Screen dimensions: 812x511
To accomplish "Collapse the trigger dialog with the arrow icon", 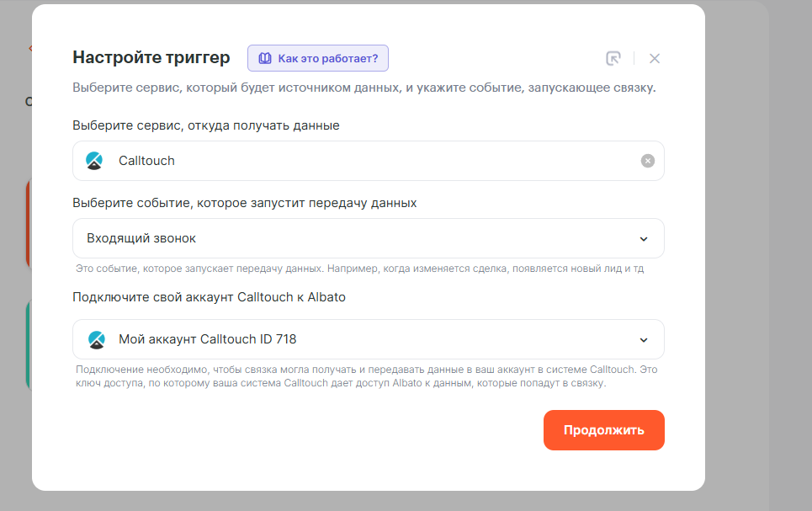I will tap(613, 58).
